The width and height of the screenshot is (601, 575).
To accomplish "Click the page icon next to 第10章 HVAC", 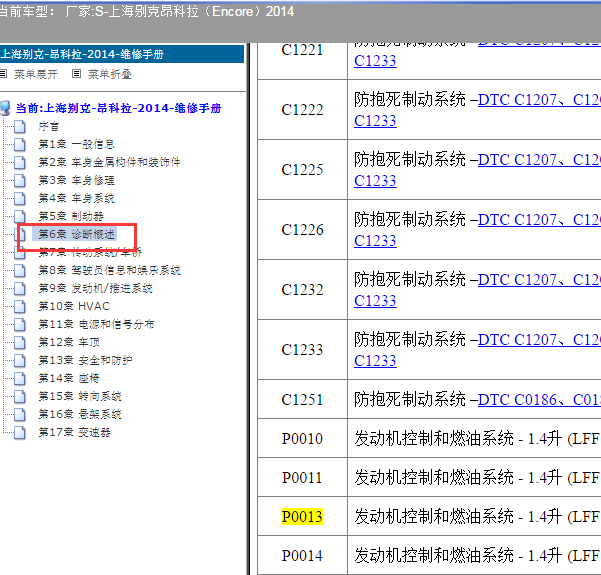I will point(20,307).
